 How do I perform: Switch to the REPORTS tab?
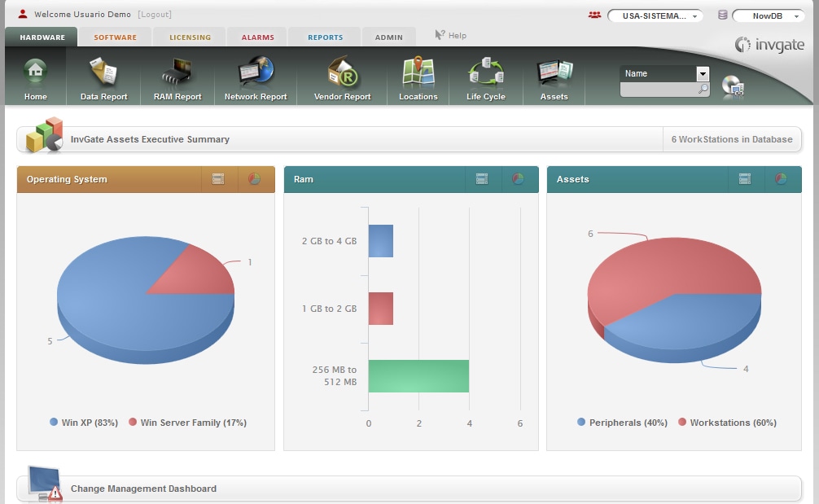(325, 37)
